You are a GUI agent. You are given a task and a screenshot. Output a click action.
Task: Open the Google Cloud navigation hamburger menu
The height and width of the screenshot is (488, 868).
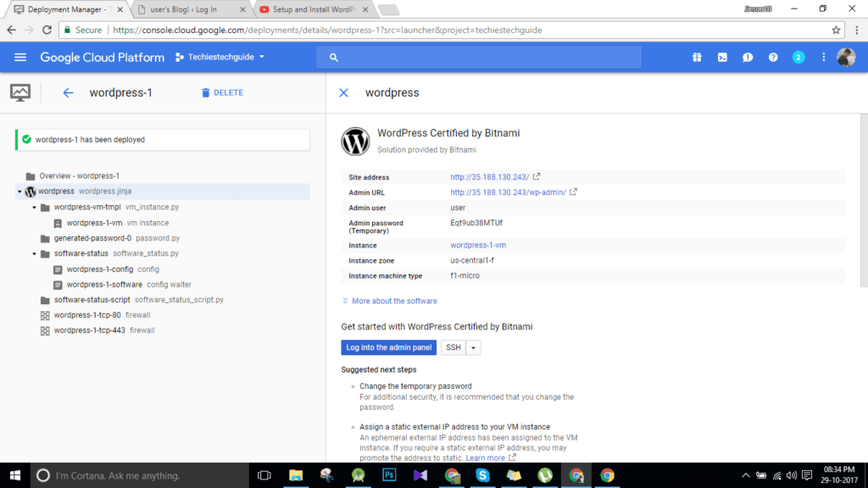point(20,57)
